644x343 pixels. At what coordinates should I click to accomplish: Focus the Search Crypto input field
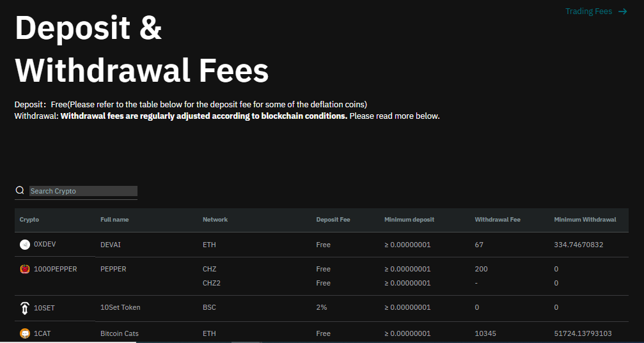click(x=83, y=191)
